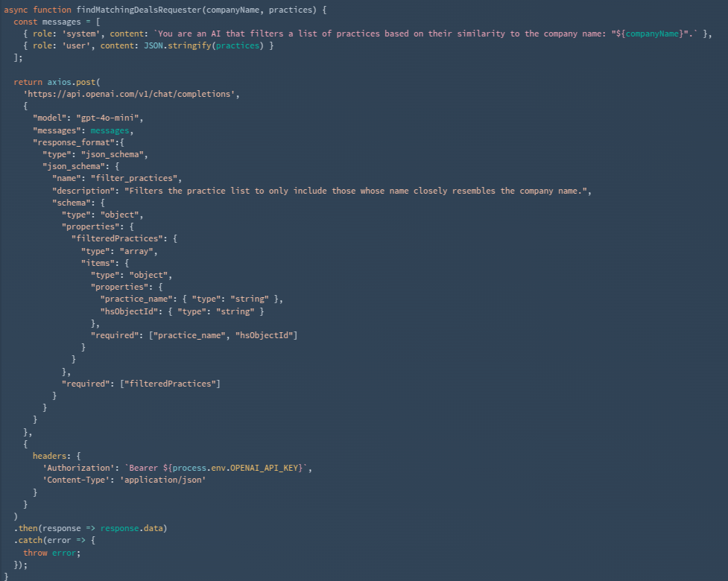The height and width of the screenshot is (581, 728).
Task: Click the OpenAI chat completions URL string
Action: coord(131,94)
